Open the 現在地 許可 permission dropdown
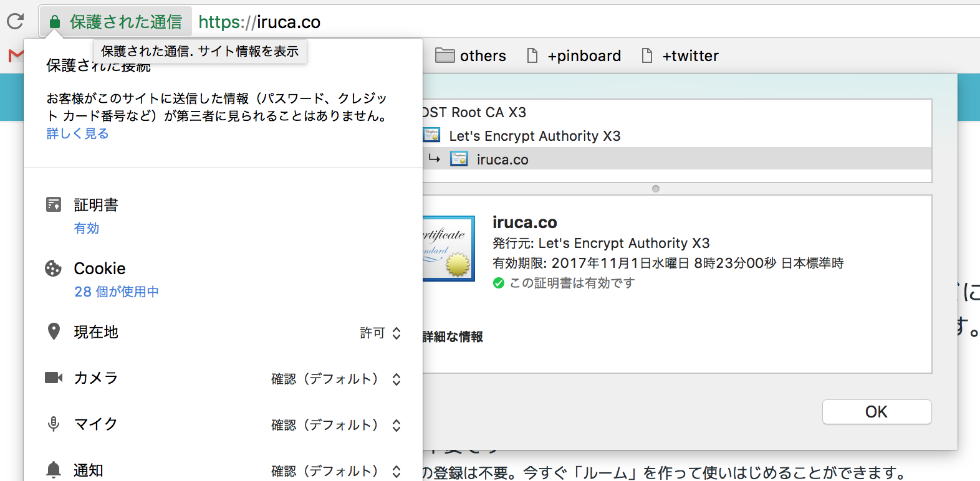This screenshot has height=481, width=980. click(380, 333)
